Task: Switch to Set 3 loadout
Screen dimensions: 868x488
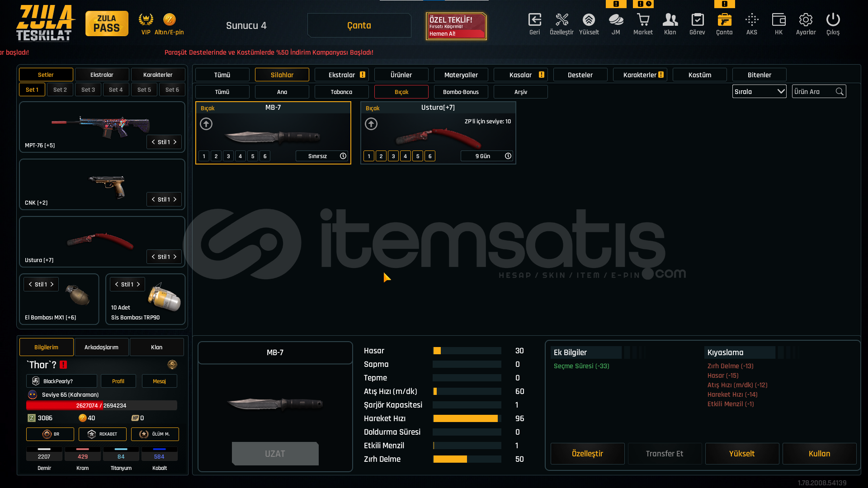Action: point(88,89)
